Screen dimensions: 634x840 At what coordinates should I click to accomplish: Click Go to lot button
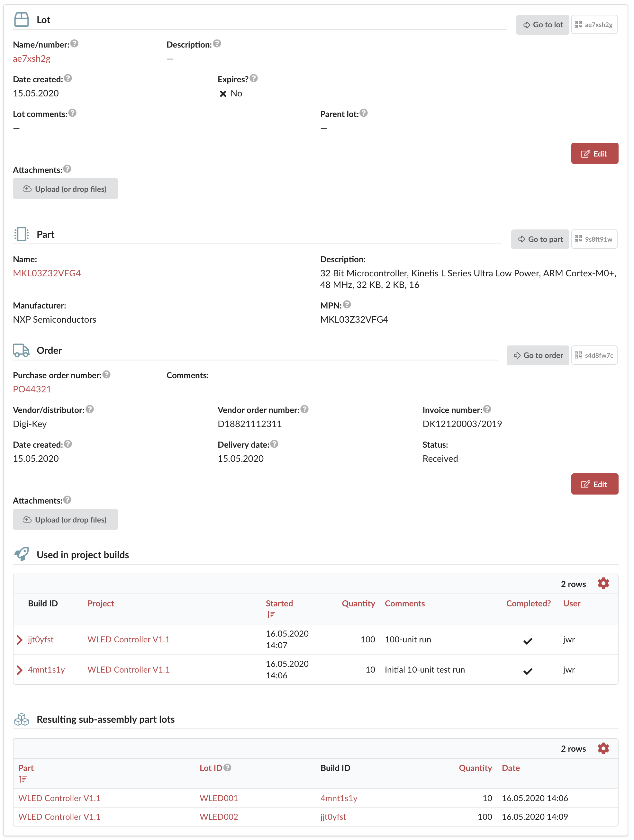[542, 25]
